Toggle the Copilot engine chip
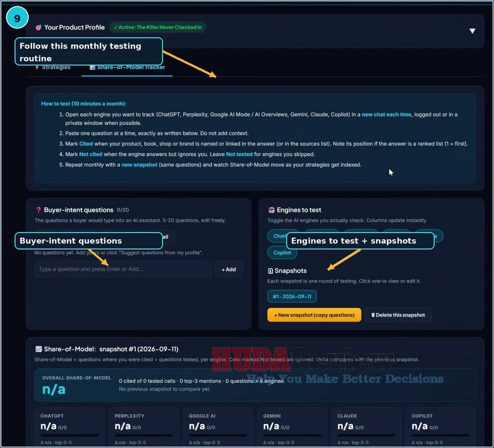Screen dimensions: 494x448 (282, 253)
